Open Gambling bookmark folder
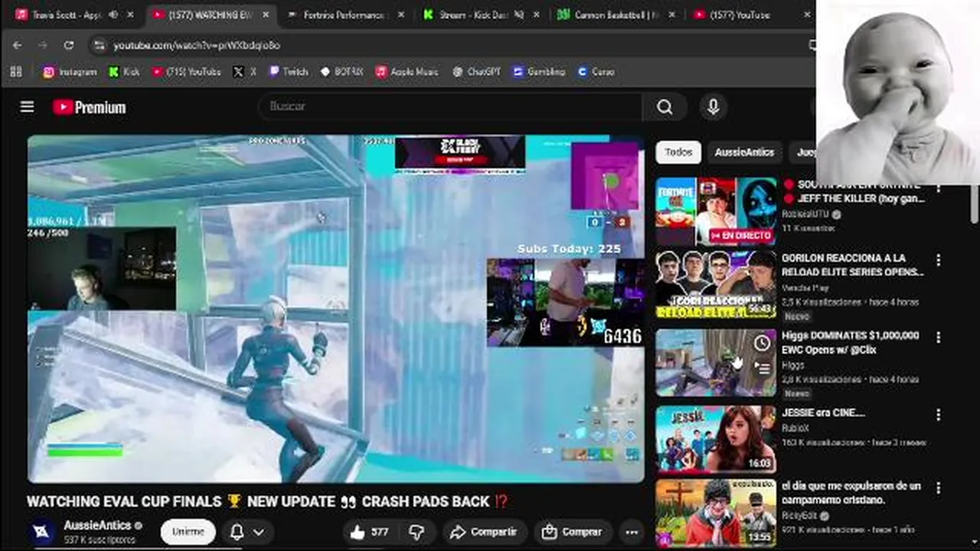Image resolution: width=980 pixels, height=551 pixels. pos(539,71)
